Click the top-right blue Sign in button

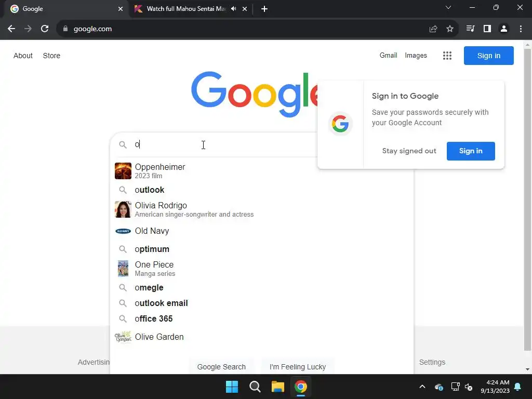click(x=488, y=56)
